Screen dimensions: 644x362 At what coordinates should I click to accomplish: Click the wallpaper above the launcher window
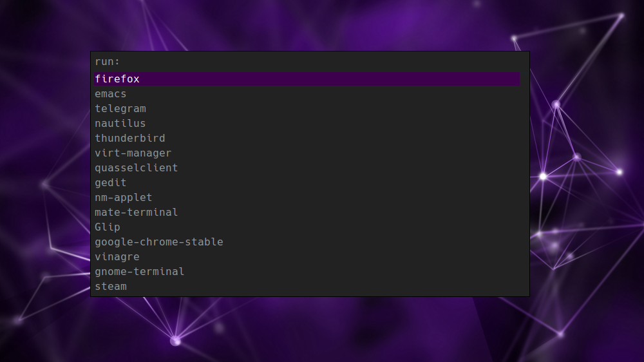pos(309,26)
